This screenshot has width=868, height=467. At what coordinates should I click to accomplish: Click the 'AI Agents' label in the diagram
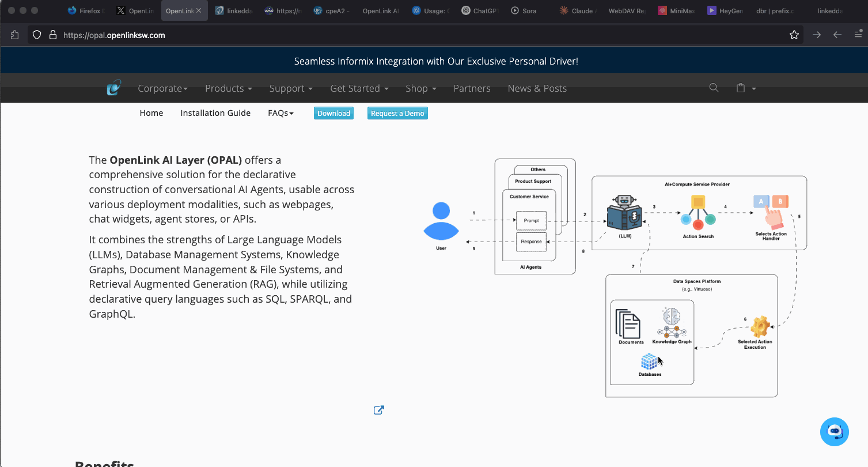530,268
